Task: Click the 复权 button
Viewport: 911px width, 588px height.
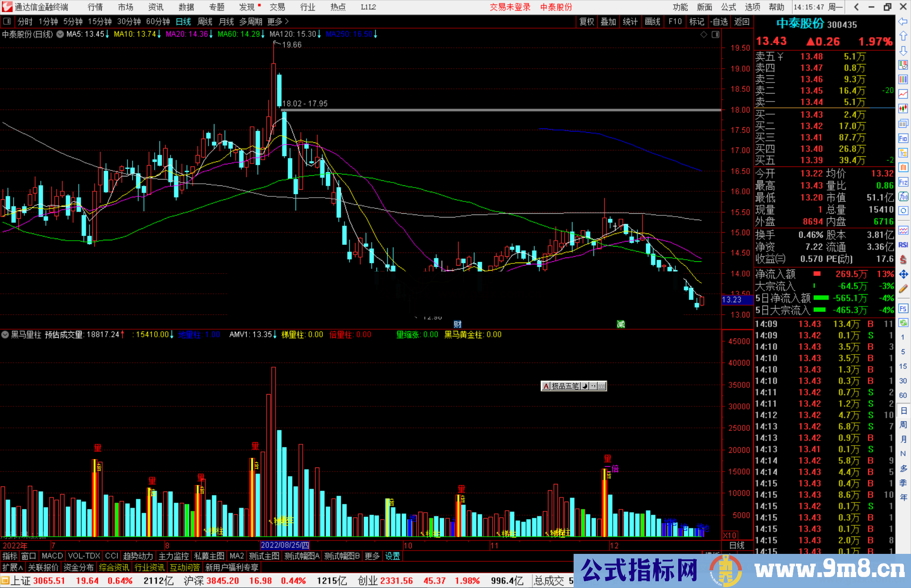Action: pyautogui.click(x=586, y=21)
